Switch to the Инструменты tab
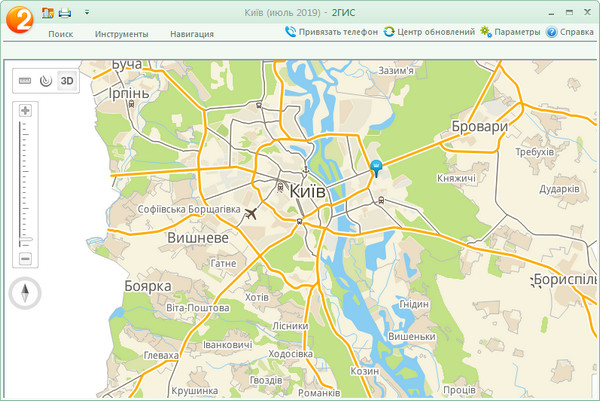Image resolution: width=600 pixels, height=401 pixels. (122, 34)
